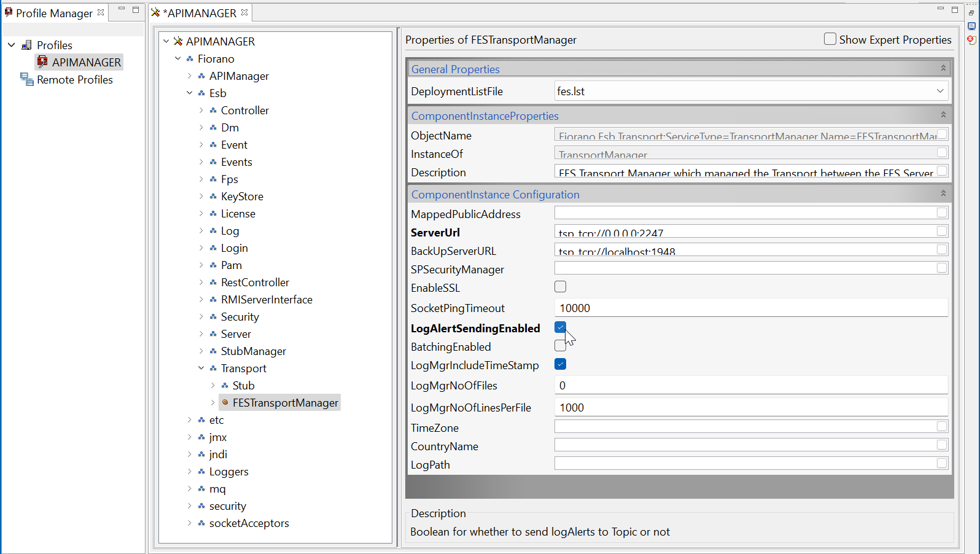The image size is (980, 554).
Task: Click the License node icon
Action: tap(213, 214)
